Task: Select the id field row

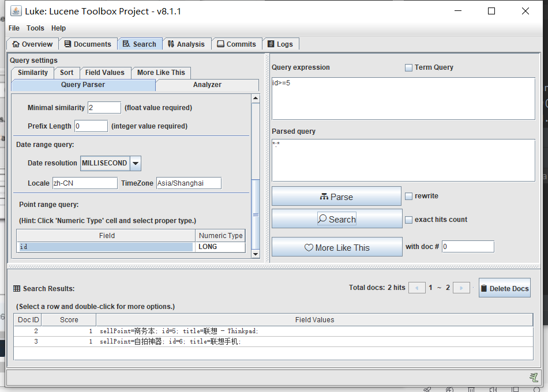Action: click(106, 247)
